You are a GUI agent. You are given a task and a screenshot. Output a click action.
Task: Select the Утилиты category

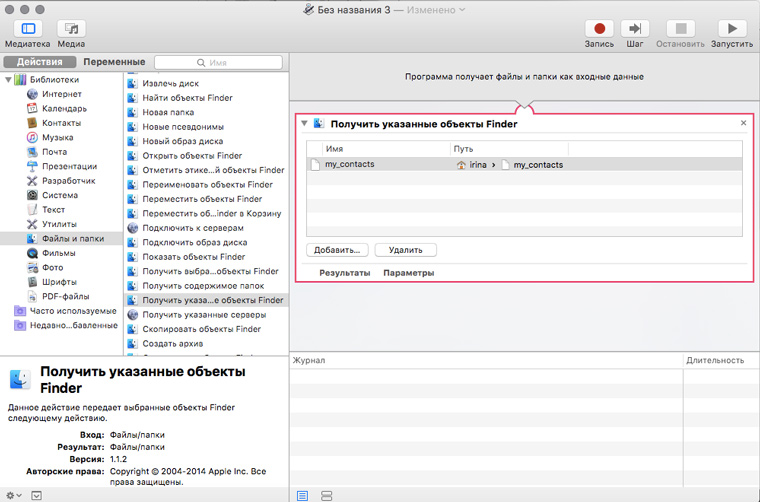[59, 224]
